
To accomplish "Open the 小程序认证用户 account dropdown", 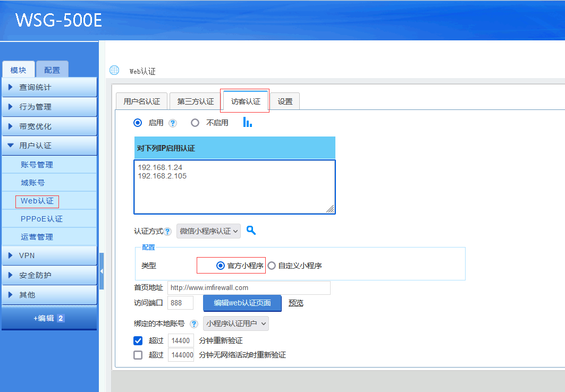I will 236,323.
